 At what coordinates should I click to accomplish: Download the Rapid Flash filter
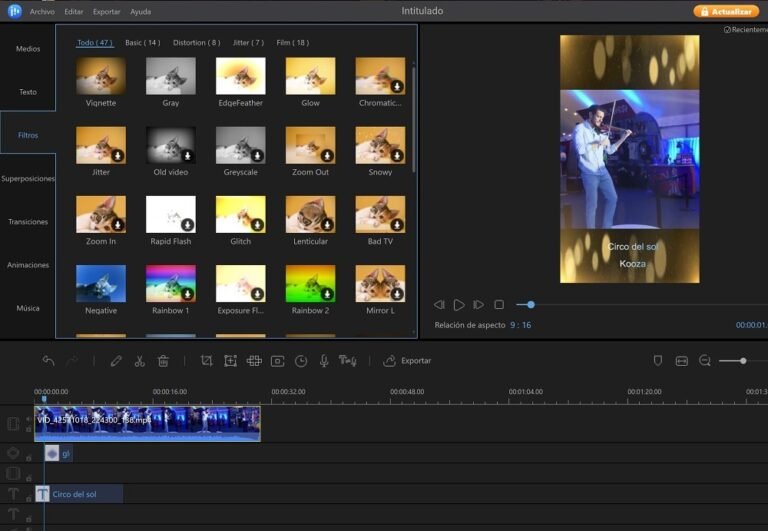pyautogui.click(x=187, y=224)
